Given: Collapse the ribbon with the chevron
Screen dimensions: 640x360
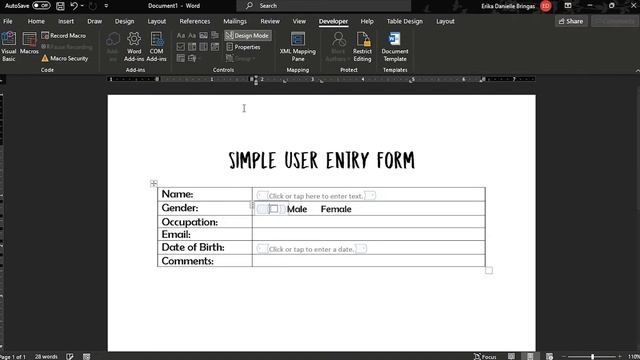Looking at the screenshot, I should 637,71.
